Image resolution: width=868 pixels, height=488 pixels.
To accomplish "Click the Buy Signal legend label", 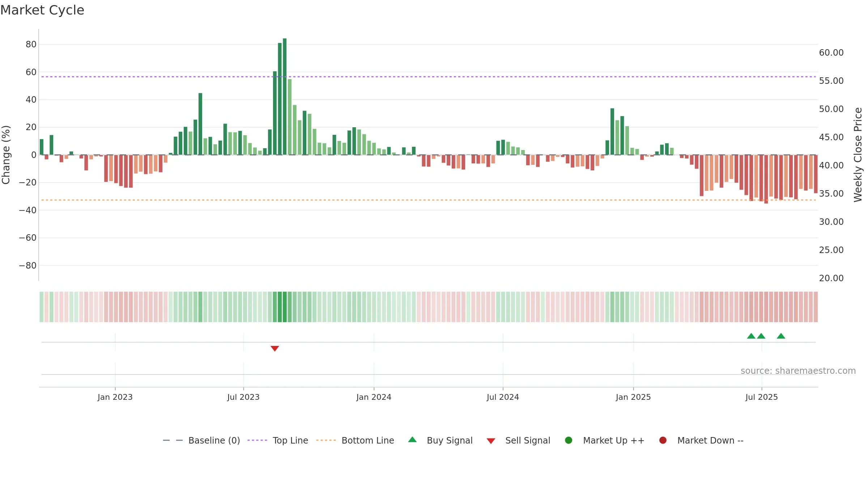I will coord(450,440).
